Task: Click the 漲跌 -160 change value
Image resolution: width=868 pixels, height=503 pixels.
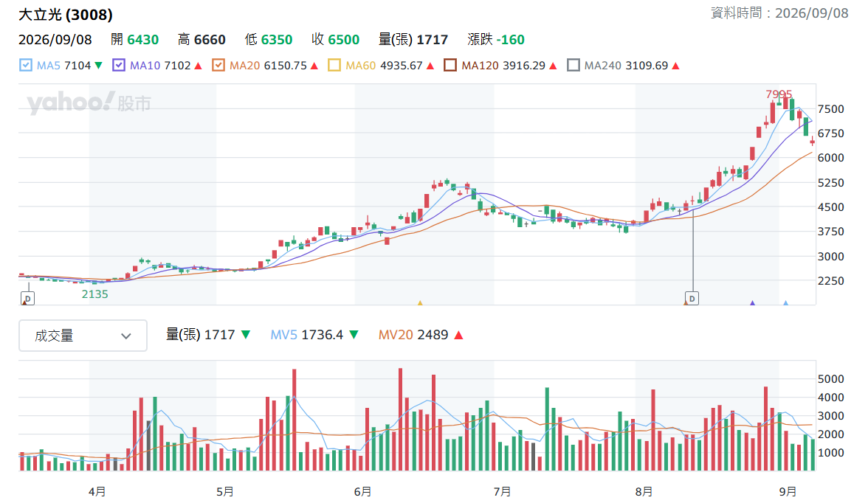Action: 496,40
